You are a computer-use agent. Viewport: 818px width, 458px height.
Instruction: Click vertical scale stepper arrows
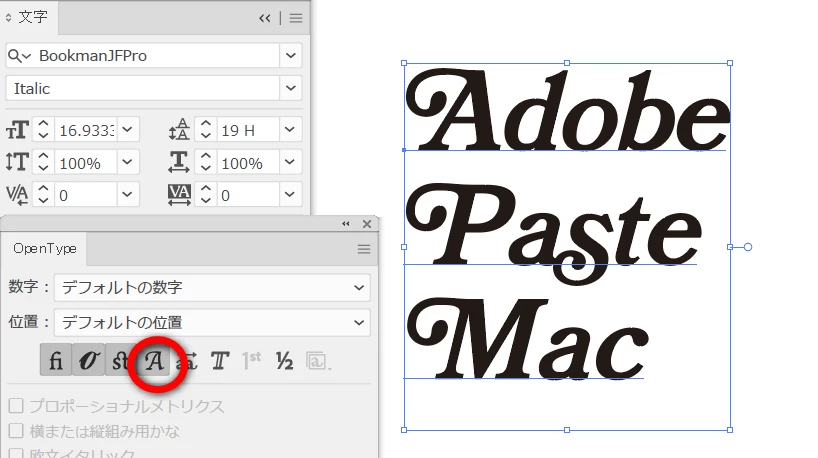pos(43,162)
